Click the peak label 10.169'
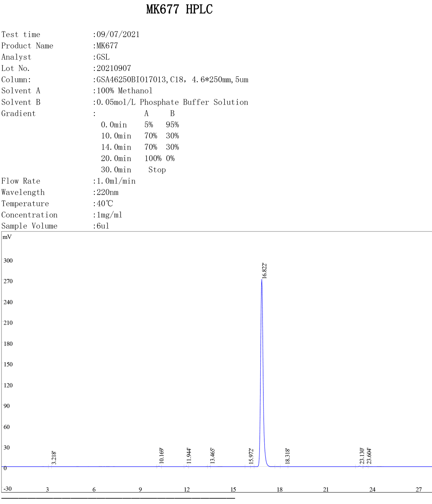The height and width of the screenshot is (504, 432). 161,456
